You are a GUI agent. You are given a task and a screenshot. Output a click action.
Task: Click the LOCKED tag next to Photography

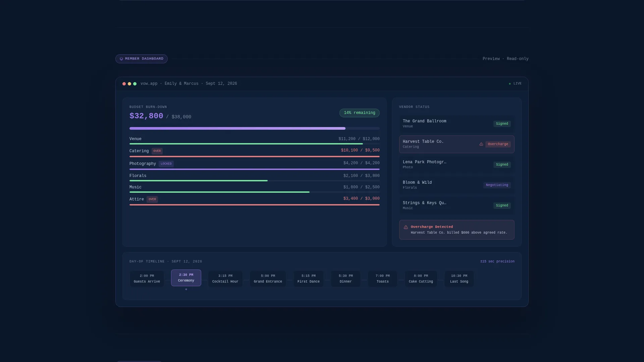coord(166,164)
